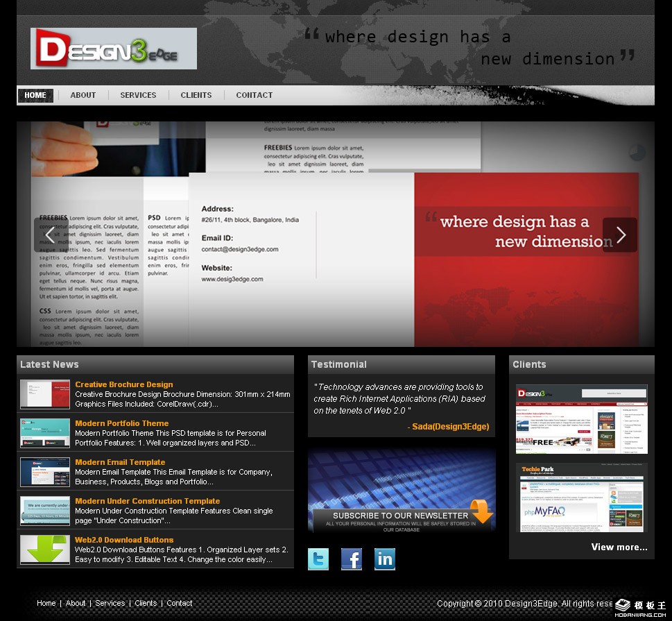Click the Testimonial panel heading
This screenshot has height=621, width=672.
(x=339, y=364)
